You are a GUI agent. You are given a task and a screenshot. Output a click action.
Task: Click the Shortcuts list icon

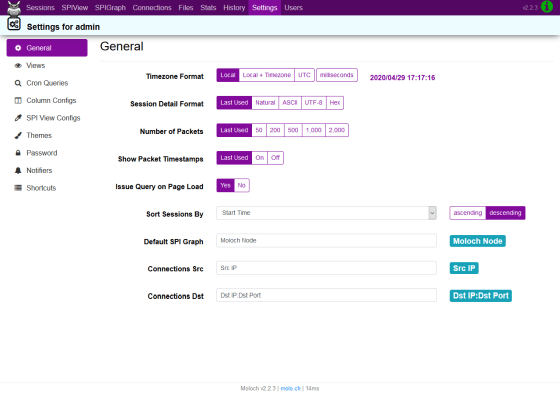(x=18, y=188)
